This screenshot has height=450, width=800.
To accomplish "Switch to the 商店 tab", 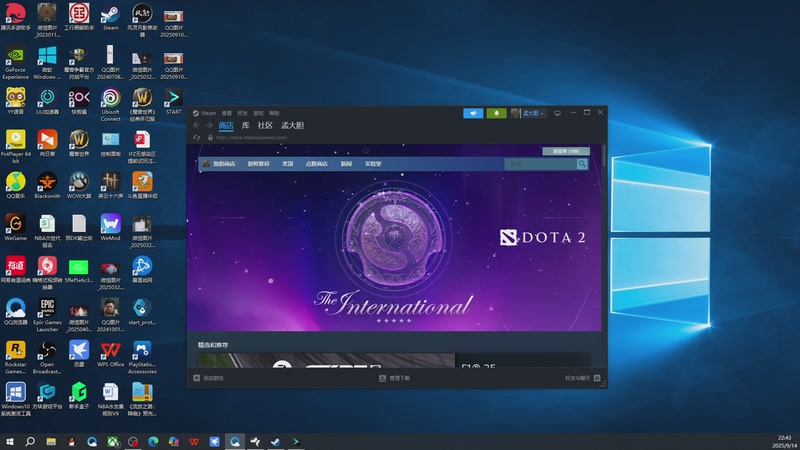I will [x=226, y=126].
